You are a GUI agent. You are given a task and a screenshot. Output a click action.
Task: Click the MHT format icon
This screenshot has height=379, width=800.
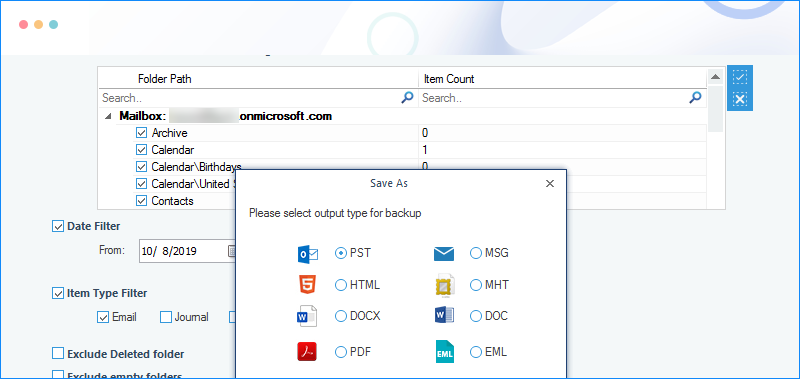coord(444,285)
